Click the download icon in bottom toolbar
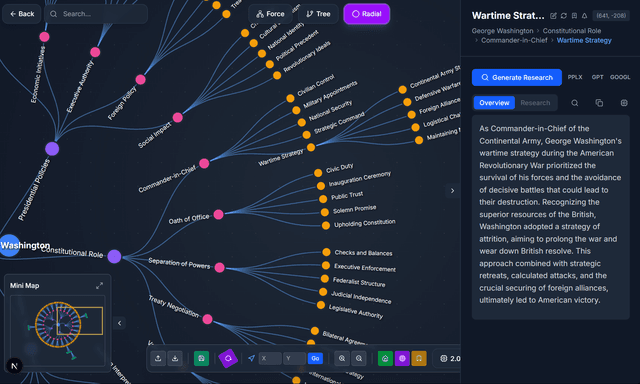Viewport: 640px width, 384px height. pos(175,358)
